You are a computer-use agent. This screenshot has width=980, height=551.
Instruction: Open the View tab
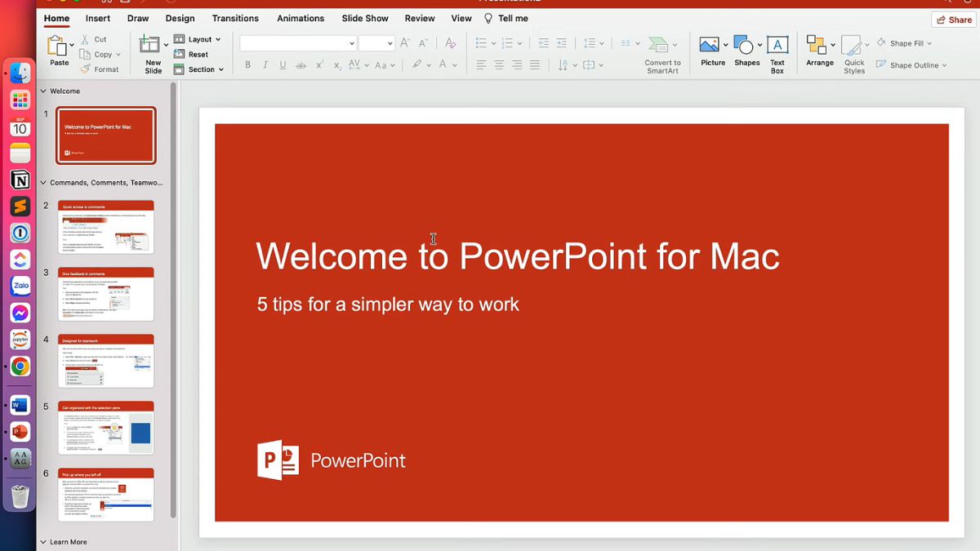click(x=461, y=18)
